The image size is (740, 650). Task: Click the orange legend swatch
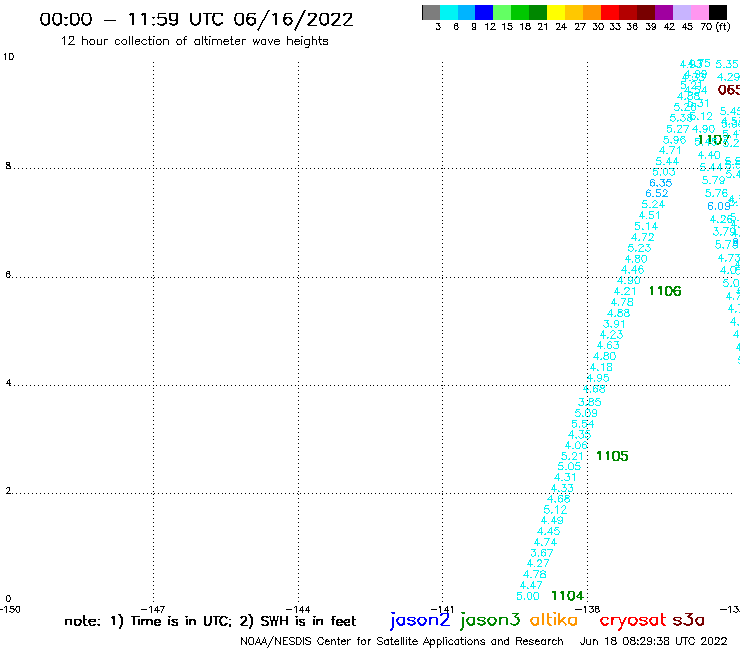[x=592, y=12]
